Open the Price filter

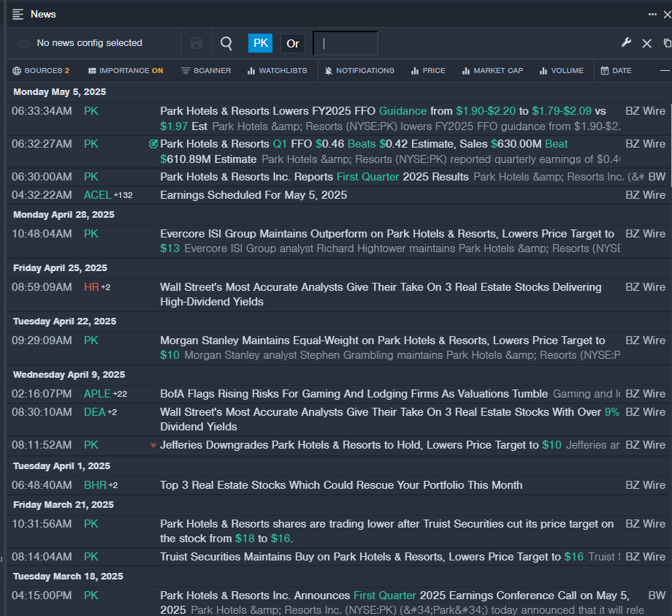point(428,71)
